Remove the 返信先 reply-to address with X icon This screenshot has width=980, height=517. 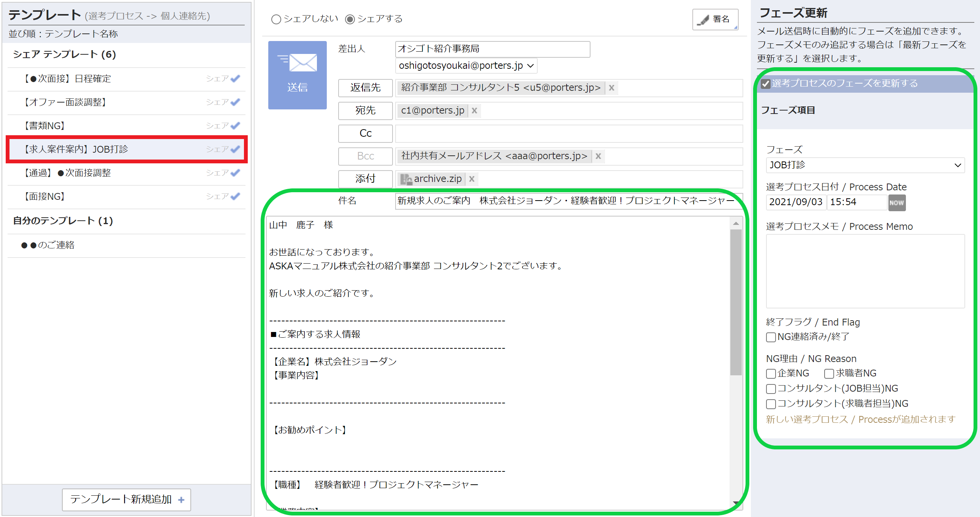[x=611, y=87]
